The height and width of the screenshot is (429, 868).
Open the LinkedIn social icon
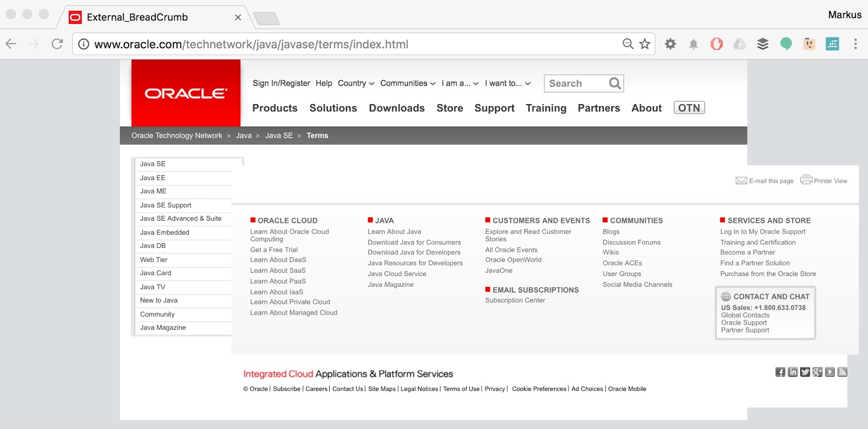tap(793, 372)
